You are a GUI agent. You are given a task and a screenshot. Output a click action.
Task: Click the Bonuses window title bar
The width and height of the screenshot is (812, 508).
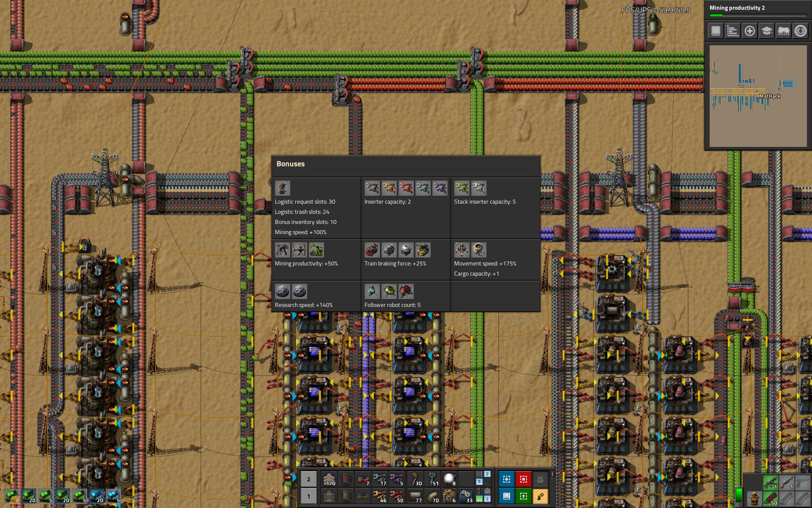(405, 164)
